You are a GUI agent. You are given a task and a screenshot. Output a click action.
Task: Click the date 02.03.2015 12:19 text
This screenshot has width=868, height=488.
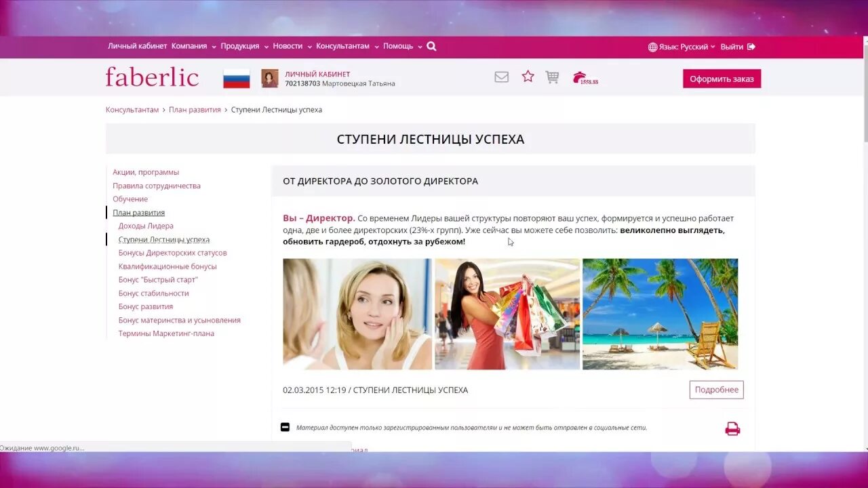[x=315, y=390]
